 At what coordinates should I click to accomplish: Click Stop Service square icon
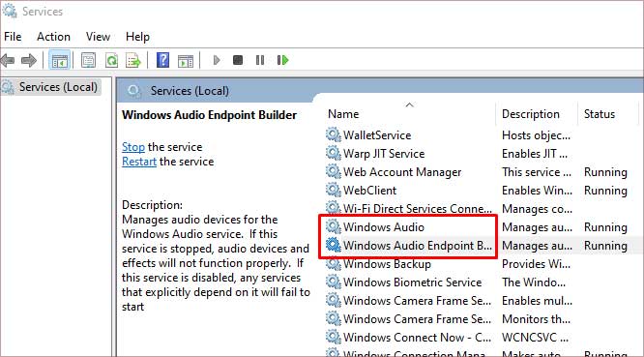(x=238, y=60)
